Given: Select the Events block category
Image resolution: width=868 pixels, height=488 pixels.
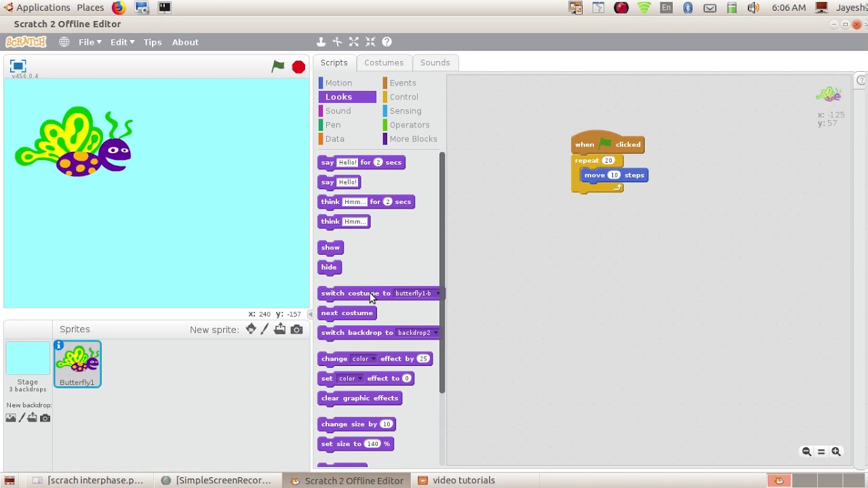Looking at the screenshot, I should 403,83.
